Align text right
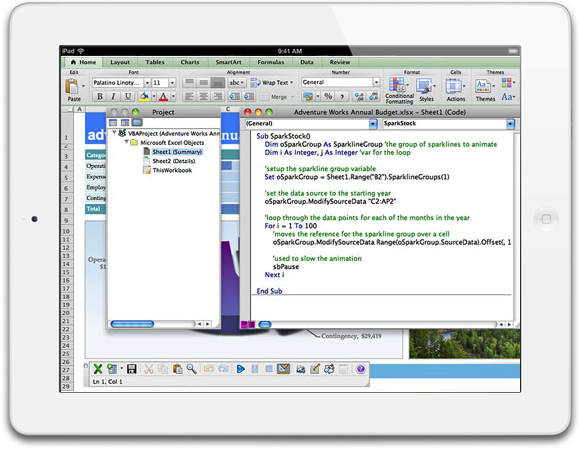 pos(218,97)
